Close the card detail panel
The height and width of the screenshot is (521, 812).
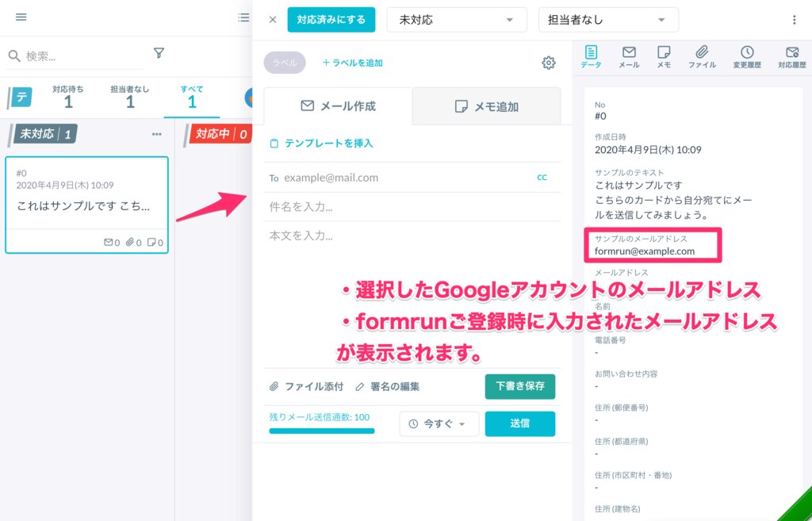[273, 20]
